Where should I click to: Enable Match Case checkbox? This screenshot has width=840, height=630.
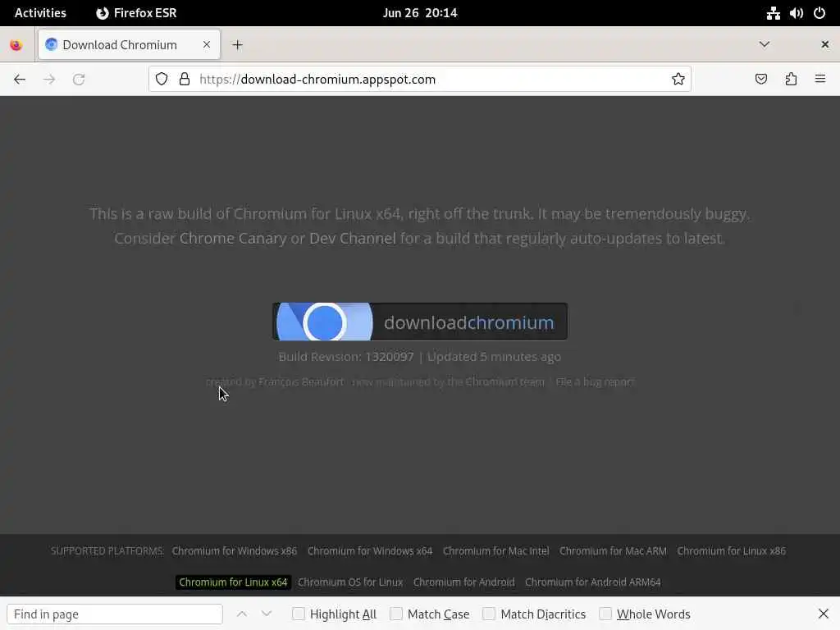[x=396, y=614]
